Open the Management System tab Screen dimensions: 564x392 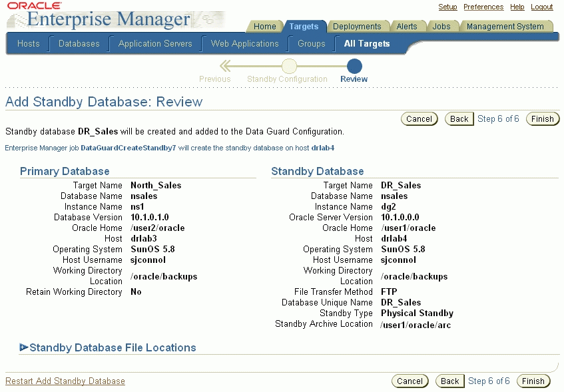pos(505,27)
